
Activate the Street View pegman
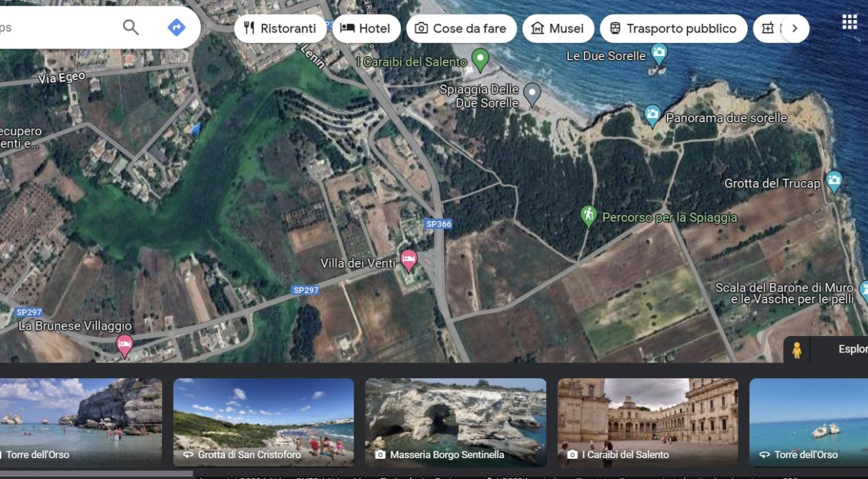(797, 350)
